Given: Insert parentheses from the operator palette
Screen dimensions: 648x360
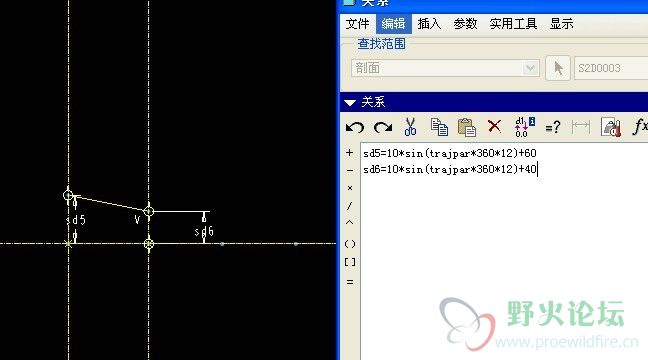Looking at the screenshot, I should pos(350,244).
